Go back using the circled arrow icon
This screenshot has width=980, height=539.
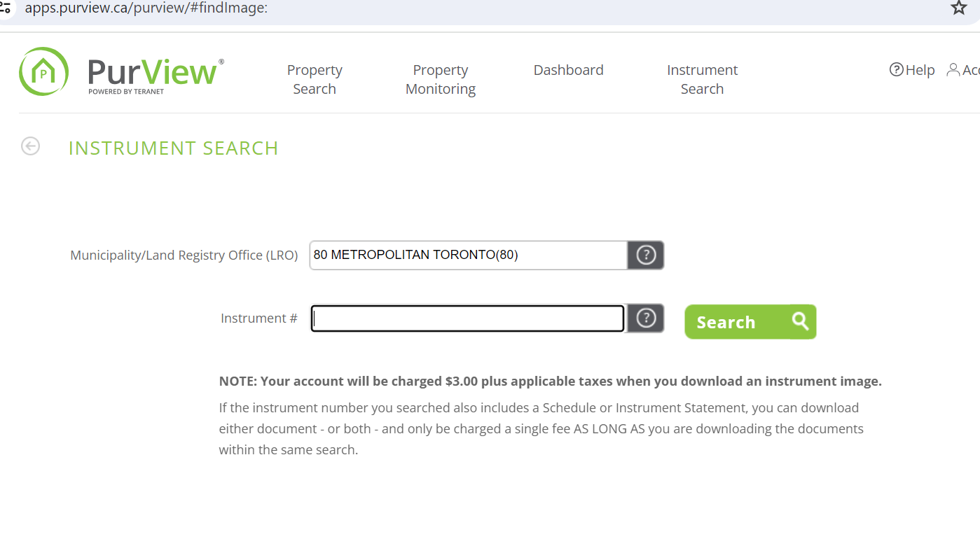tap(30, 146)
